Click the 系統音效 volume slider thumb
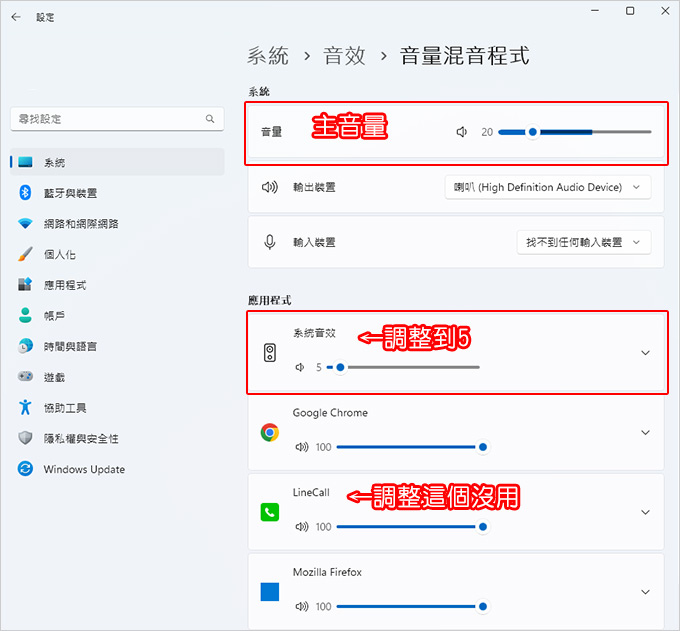 pyautogui.click(x=340, y=367)
